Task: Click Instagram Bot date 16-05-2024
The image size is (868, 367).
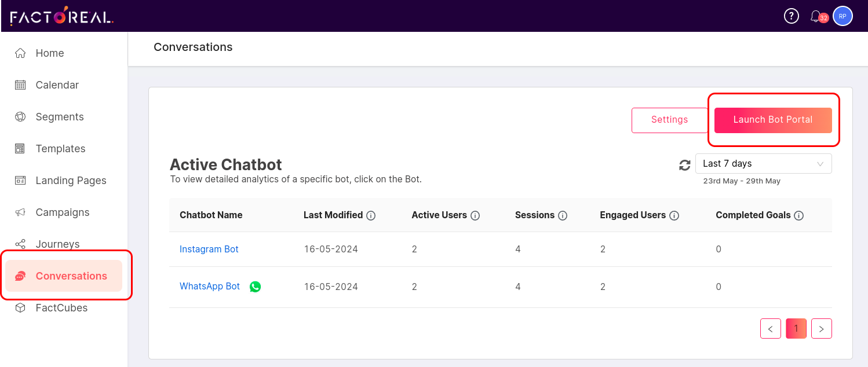Action: coord(331,249)
